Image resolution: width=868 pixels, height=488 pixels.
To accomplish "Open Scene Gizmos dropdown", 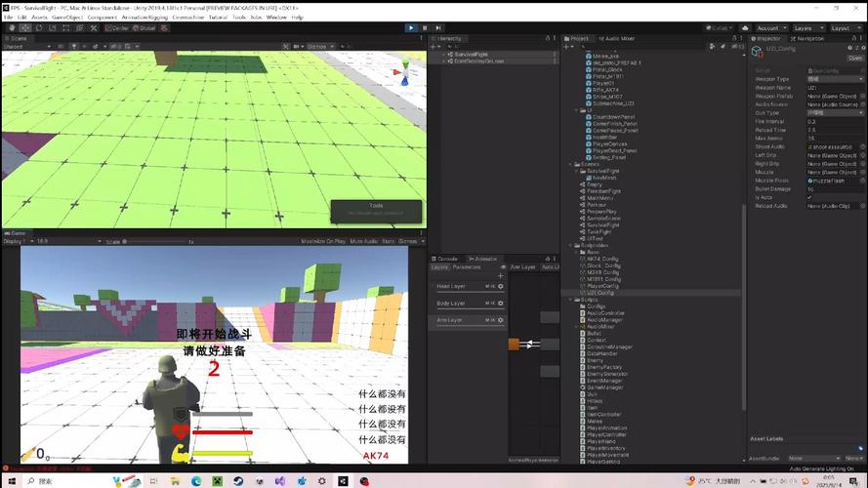I will 320,47.
